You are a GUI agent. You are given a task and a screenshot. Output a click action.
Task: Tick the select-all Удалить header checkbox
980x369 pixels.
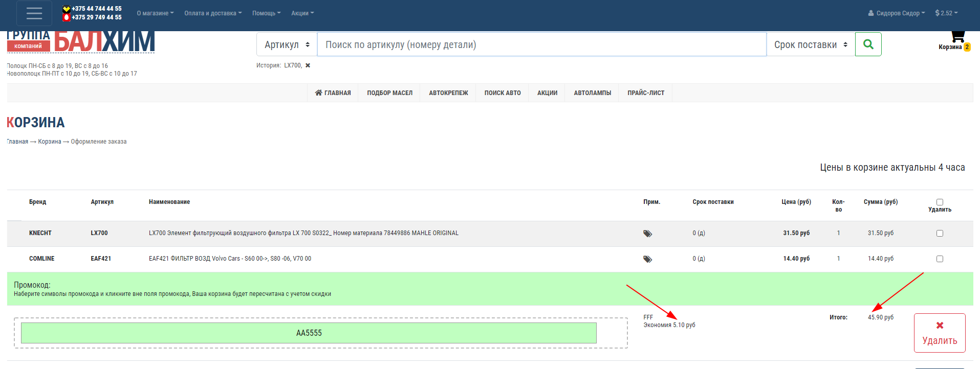940,202
